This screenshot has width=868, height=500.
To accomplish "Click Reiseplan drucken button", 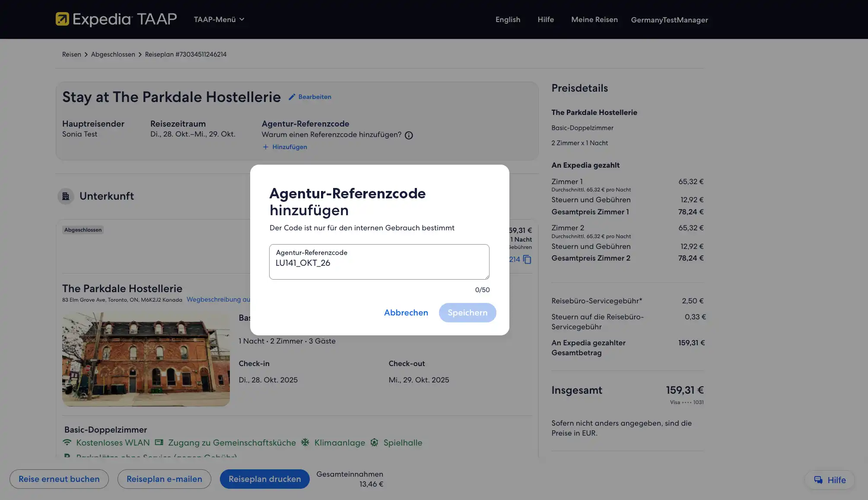I will tap(265, 479).
